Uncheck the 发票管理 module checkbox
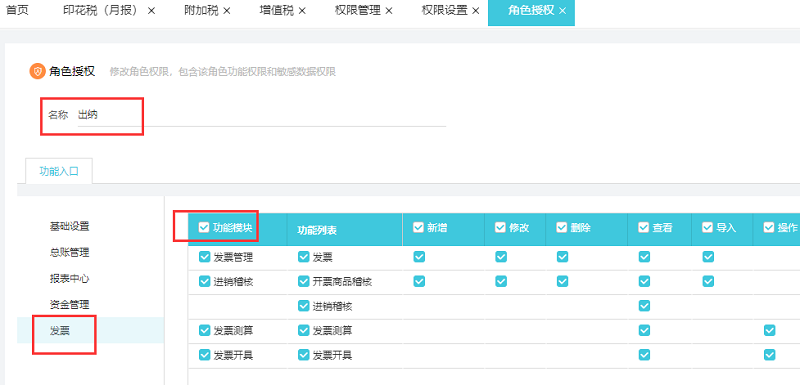The height and width of the screenshot is (385, 800). (205, 257)
